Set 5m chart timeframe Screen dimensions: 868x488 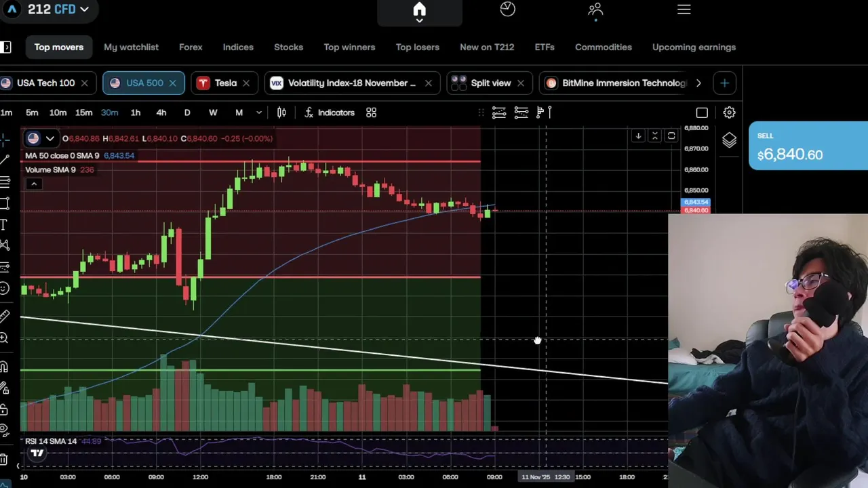(32, 113)
